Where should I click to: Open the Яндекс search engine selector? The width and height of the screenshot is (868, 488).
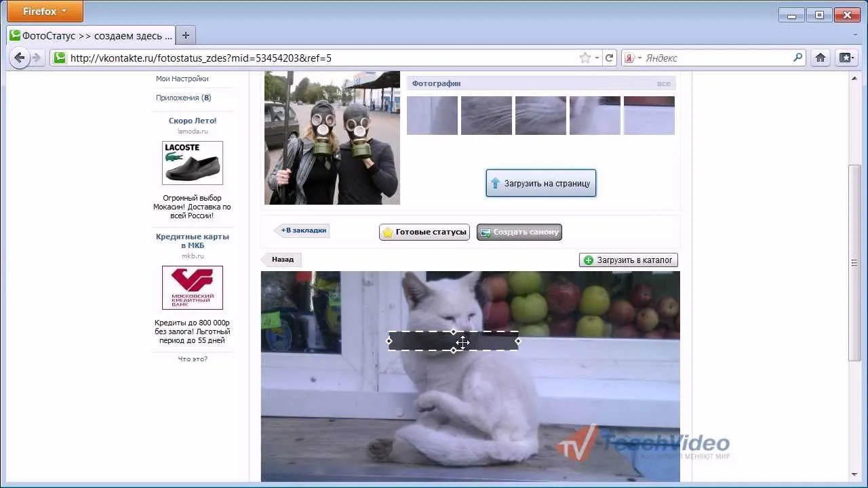tap(632, 58)
